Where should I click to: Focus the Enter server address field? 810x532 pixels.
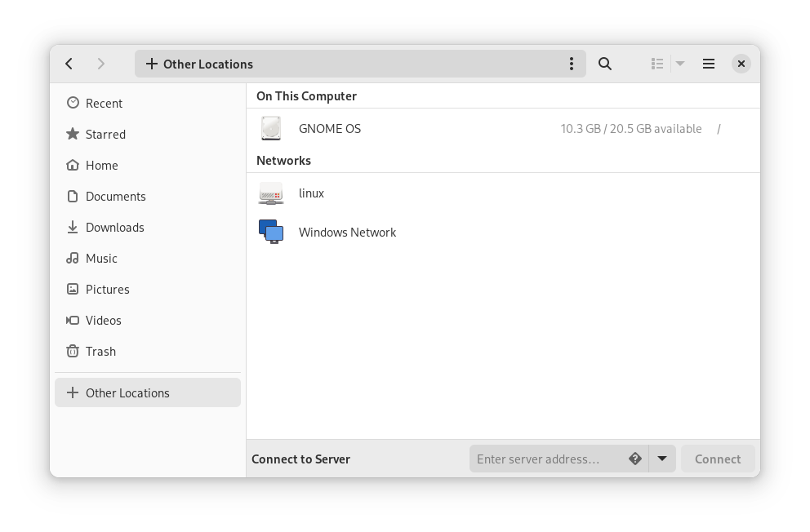[547, 459]
